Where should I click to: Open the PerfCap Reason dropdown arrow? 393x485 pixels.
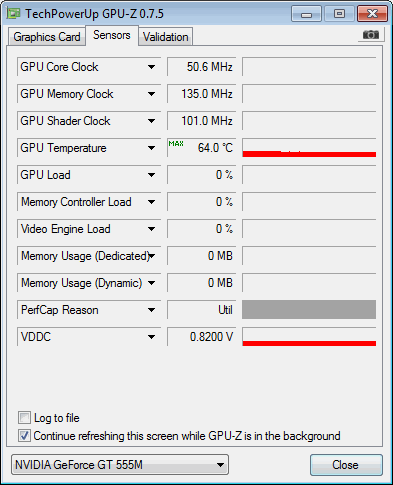coord(152,310)
